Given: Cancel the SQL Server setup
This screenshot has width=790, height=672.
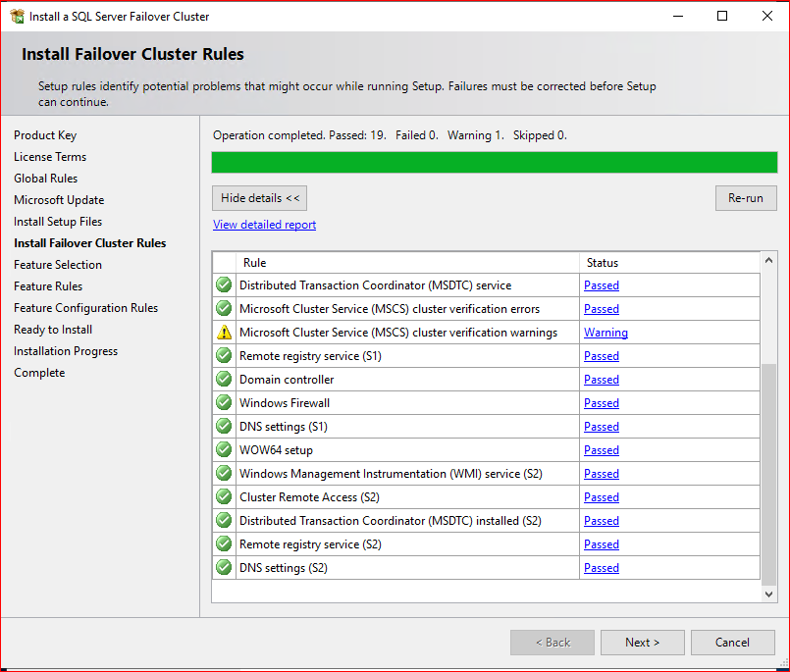Looking at the screenshot, I should tap(732, 643).
